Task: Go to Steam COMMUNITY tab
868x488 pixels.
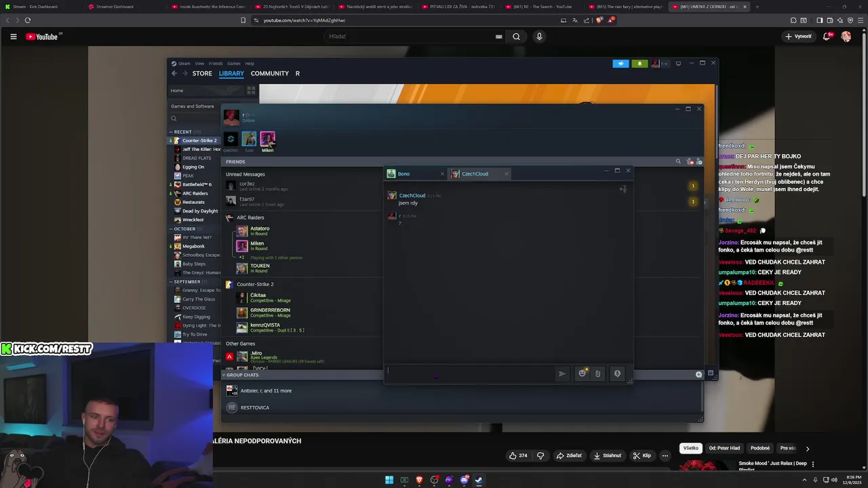Action: tap(270, 73)
